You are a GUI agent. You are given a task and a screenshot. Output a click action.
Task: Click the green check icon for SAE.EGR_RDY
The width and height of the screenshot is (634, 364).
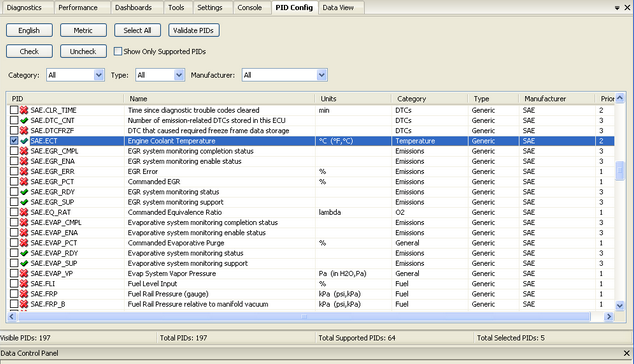tap(24, 192)
